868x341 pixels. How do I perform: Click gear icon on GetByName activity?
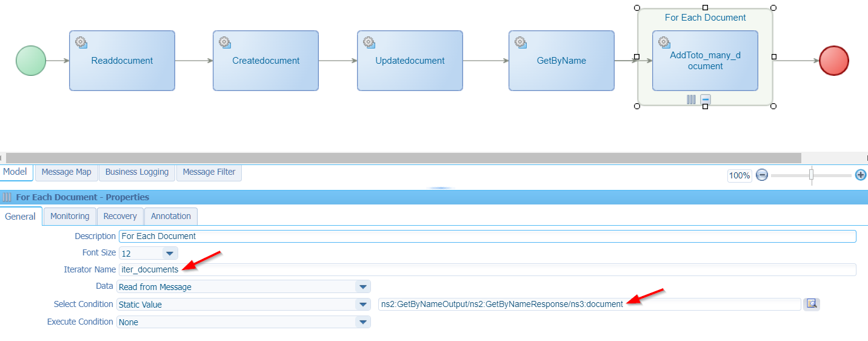520,42
